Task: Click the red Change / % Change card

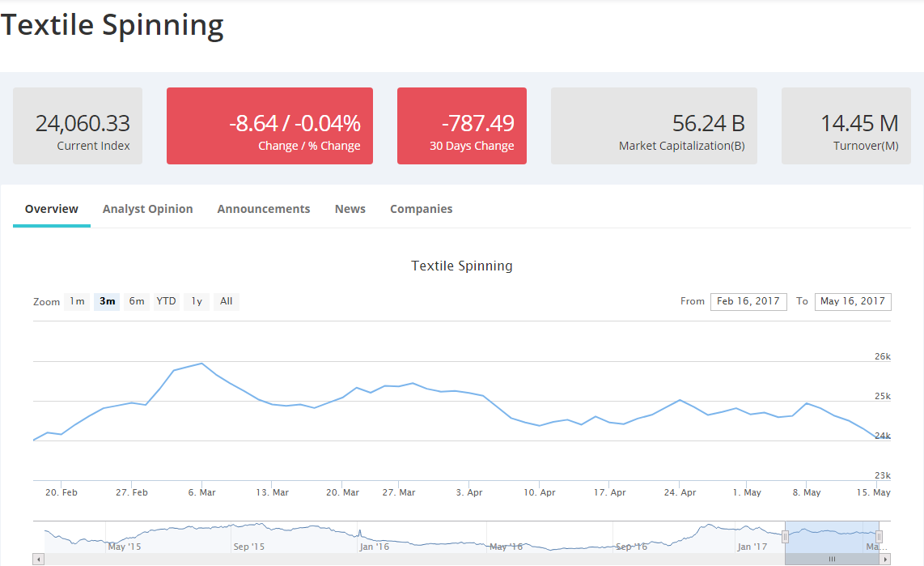Action: point(269,126)
